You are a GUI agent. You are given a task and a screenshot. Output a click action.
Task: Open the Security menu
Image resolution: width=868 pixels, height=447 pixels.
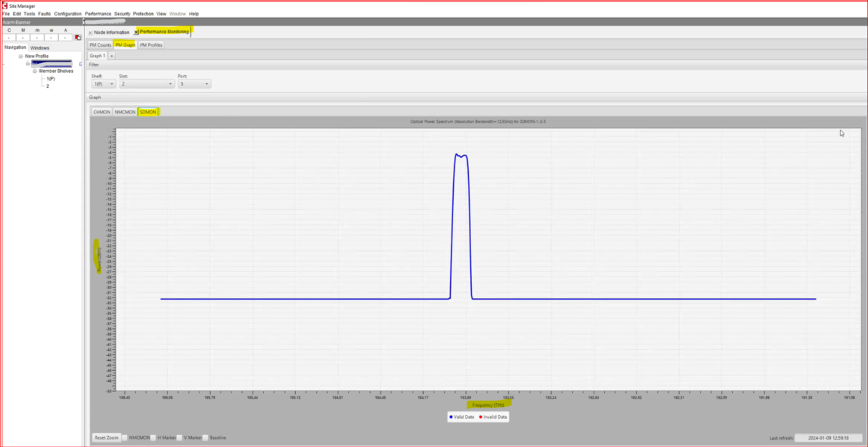[122, 14]
